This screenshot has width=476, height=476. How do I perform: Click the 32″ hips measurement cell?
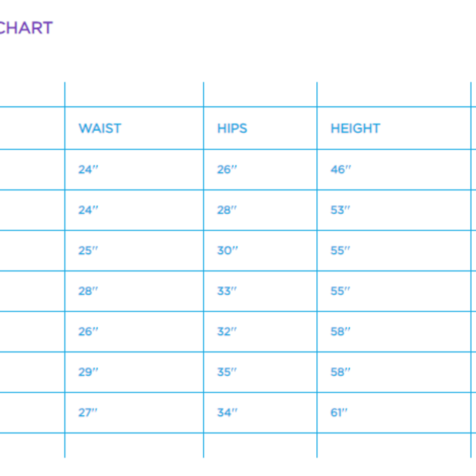[227, 331]
